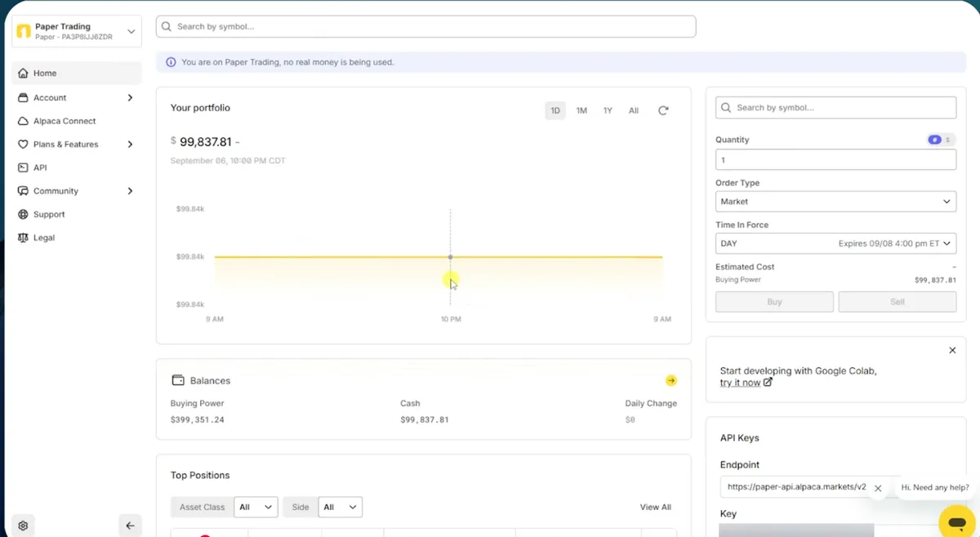Click the Home house icon in sidebar
This screenshot has width=980, height=537.
click(x=23, y=74)
